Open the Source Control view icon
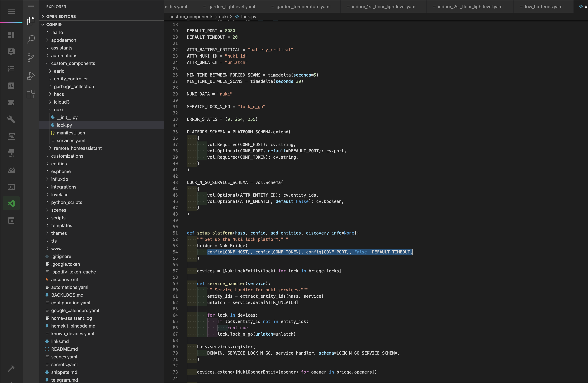Viewport: 588px width, 383px height. pos(31,57)
